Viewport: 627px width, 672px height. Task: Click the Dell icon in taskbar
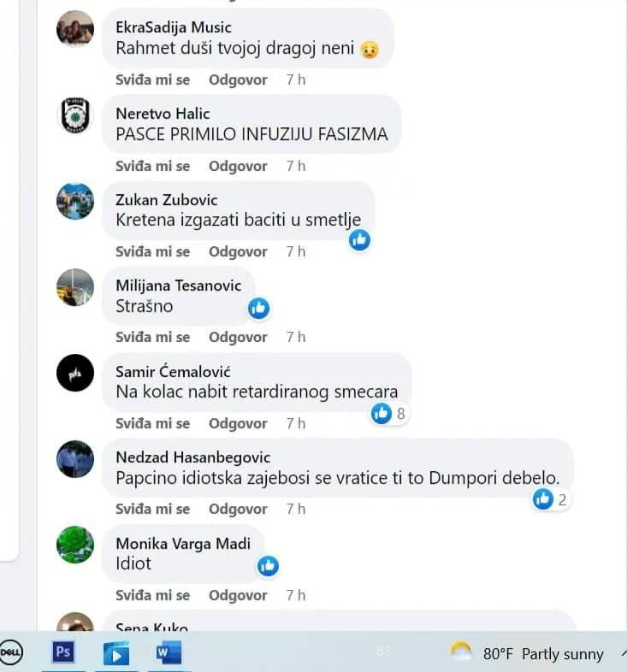pos(11,652)
